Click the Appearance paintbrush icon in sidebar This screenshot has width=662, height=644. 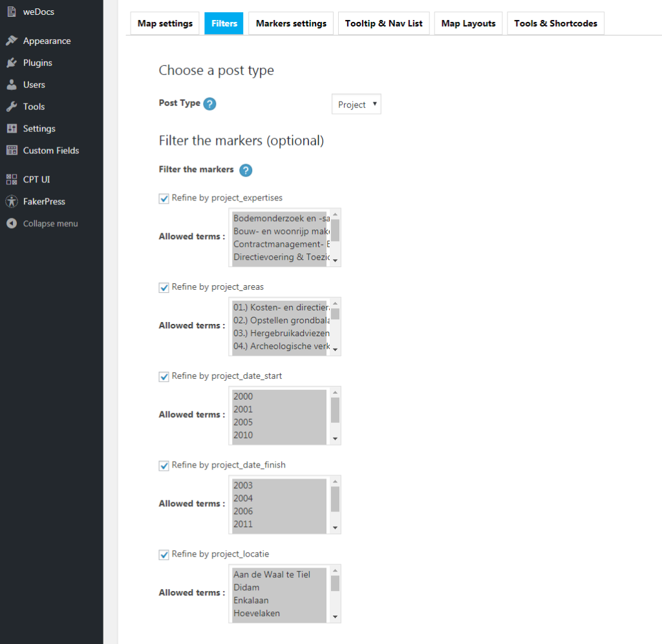point(12,41)
